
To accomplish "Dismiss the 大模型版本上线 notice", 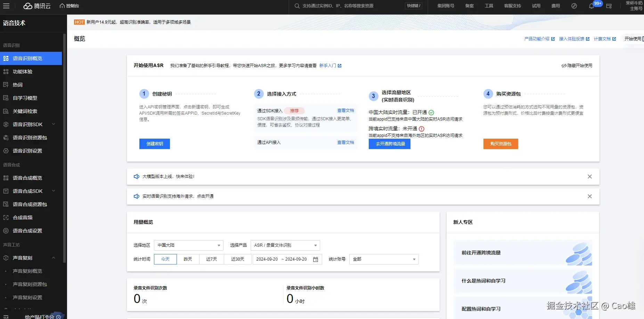I will [590, 177].
